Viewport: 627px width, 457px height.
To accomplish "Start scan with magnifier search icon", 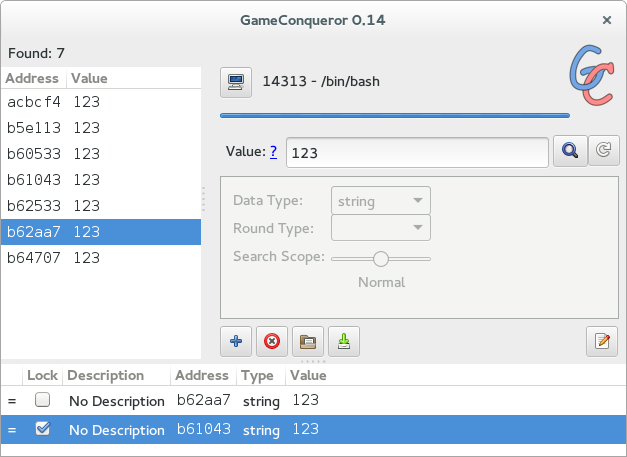I will point(570,151).
